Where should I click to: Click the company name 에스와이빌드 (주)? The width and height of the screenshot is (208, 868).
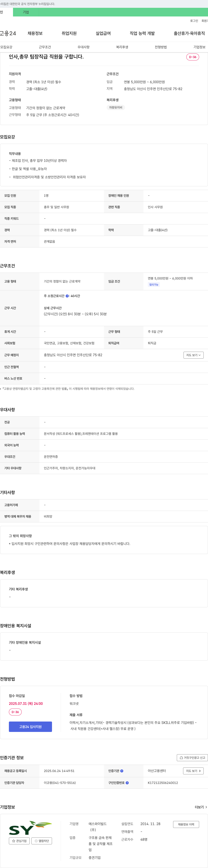97,827
